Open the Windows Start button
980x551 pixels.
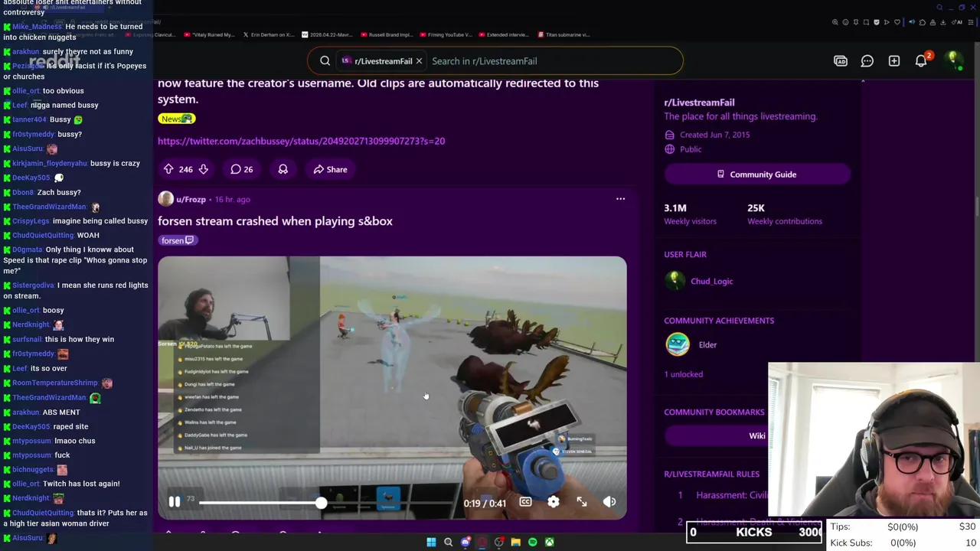point(431,543)
